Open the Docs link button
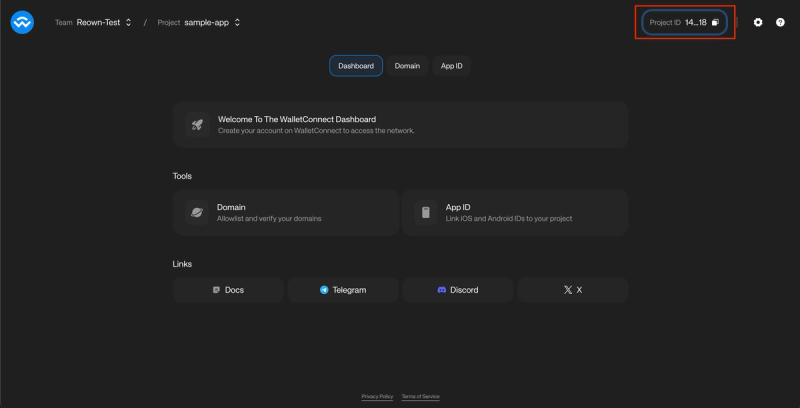Viewport: 800px width, 408px height. point(228,290)
